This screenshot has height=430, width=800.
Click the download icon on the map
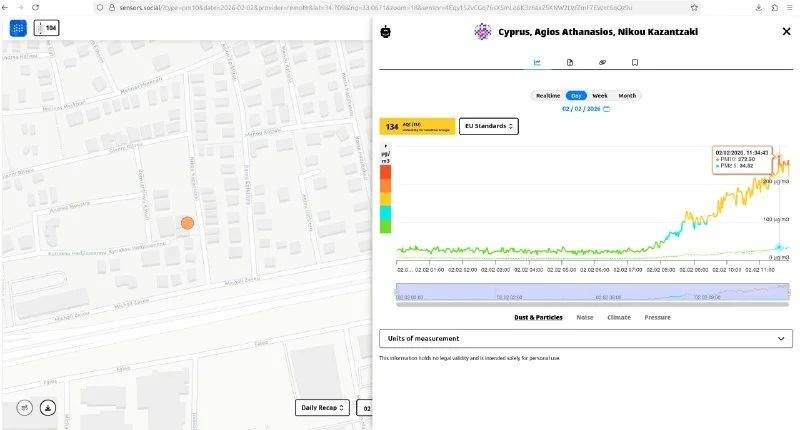coord(46,407)
